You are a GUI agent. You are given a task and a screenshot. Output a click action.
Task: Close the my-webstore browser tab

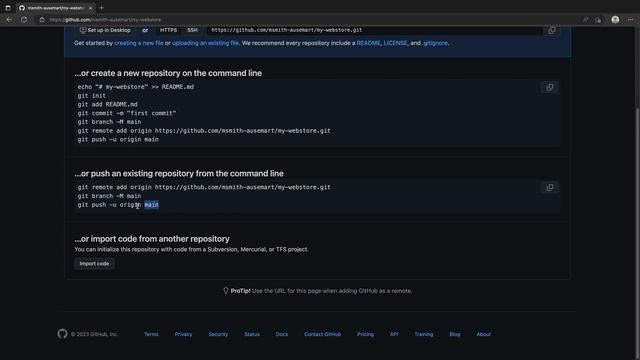tap(90, 8)
